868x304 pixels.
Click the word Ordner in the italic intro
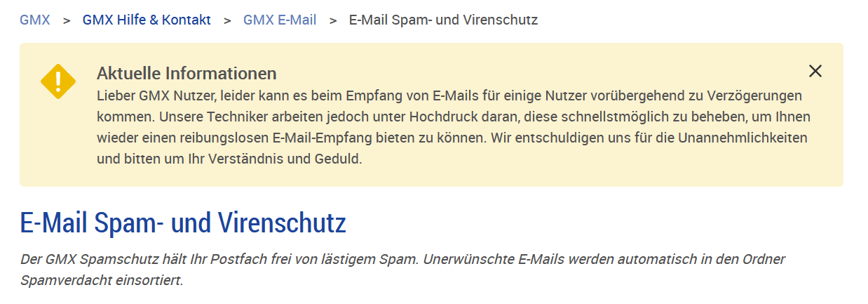[x=764, y=259]
